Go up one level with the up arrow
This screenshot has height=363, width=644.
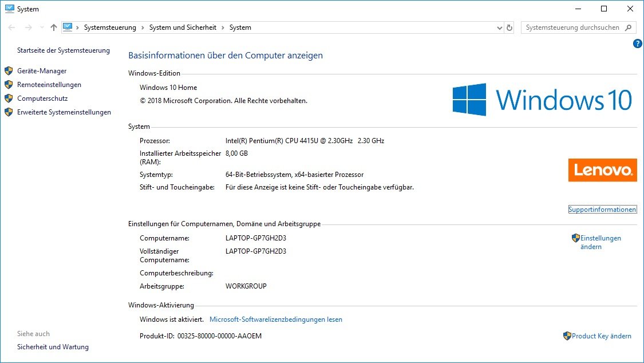54,27
